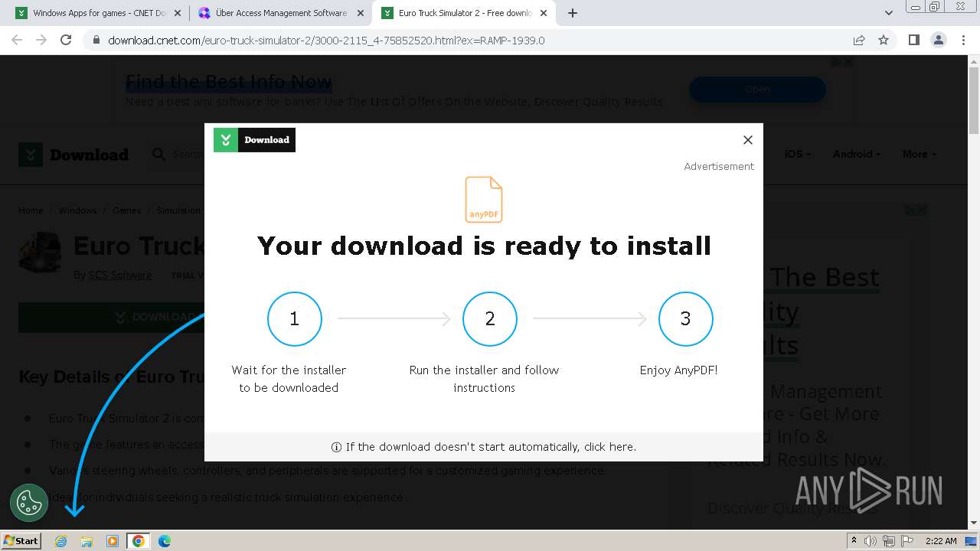Click the Download logo in the dialog
980x551 pixels.
pos(254,140)
